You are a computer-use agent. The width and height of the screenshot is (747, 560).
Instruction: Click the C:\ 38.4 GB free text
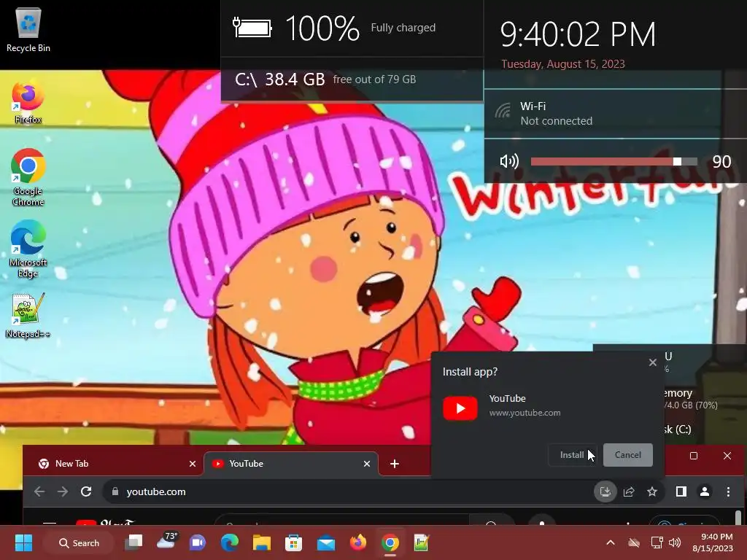325,79
